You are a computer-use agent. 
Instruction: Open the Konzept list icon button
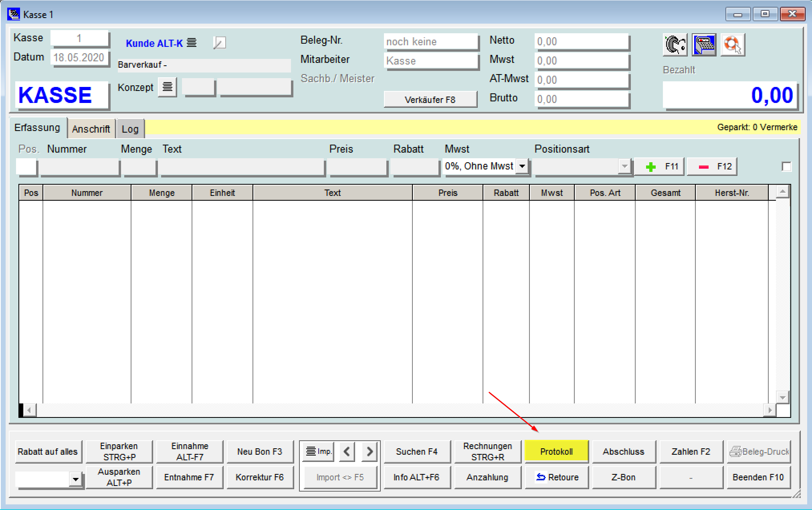[168, 87]
